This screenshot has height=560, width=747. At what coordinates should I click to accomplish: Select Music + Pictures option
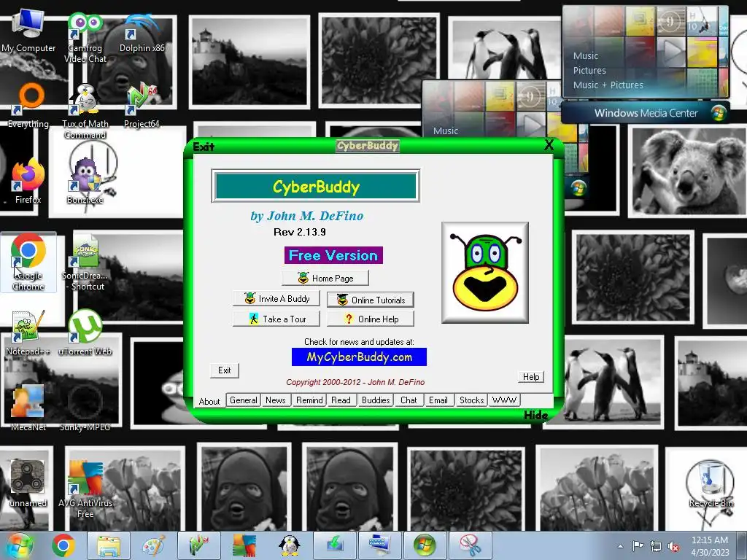608,85
